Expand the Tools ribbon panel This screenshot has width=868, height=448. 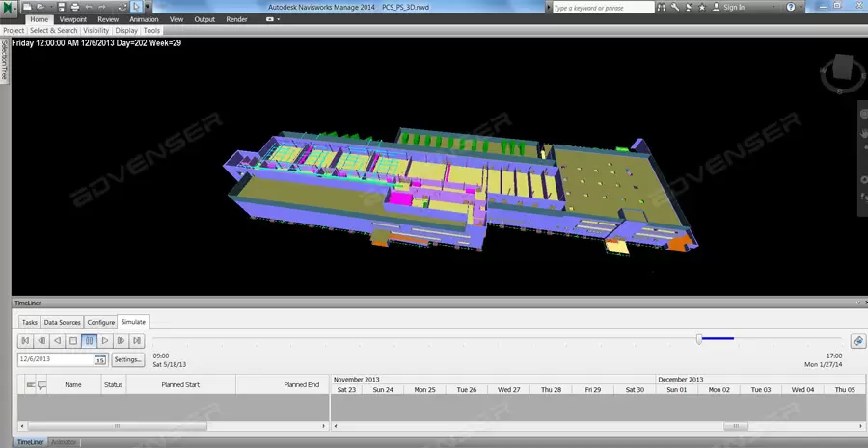pyautogui.click(x=151, y=31)
